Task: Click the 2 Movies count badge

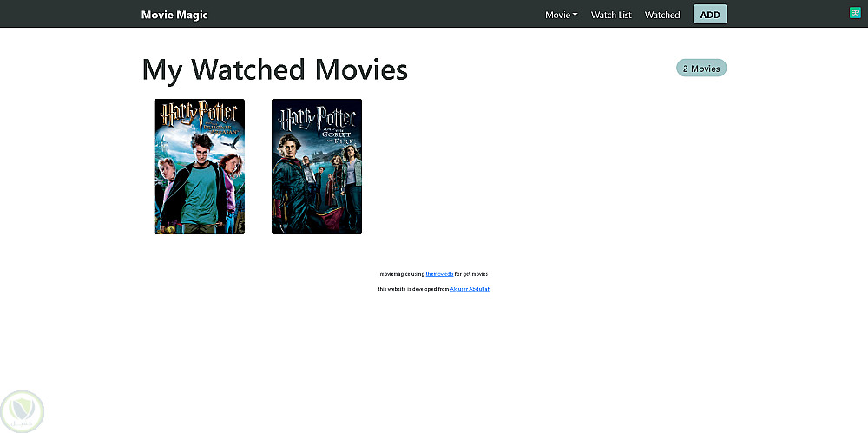Action: coord(701,68)
